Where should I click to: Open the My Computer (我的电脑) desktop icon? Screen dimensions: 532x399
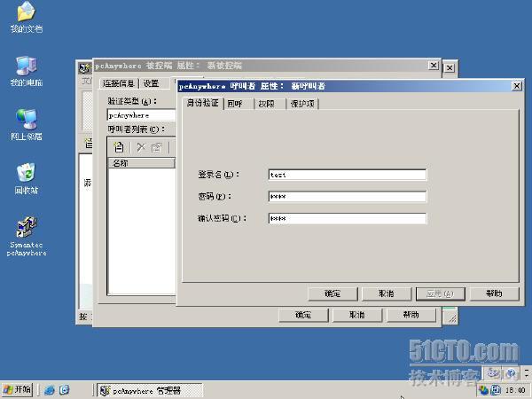tap(26, 71)
